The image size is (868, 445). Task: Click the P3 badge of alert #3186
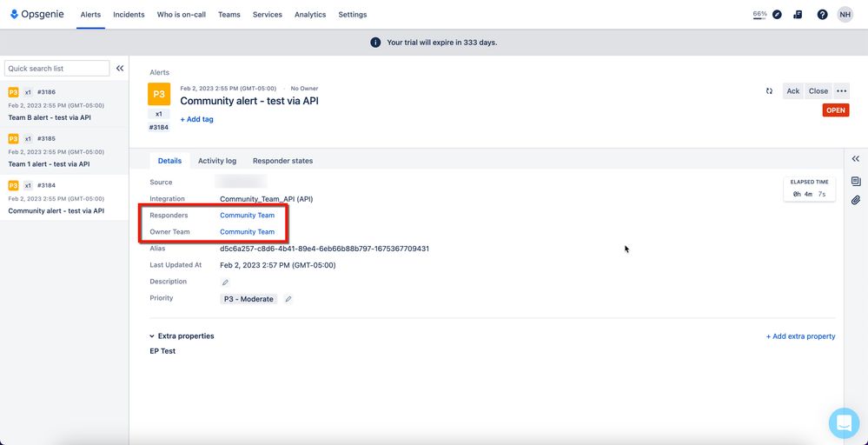pos(13,92)
